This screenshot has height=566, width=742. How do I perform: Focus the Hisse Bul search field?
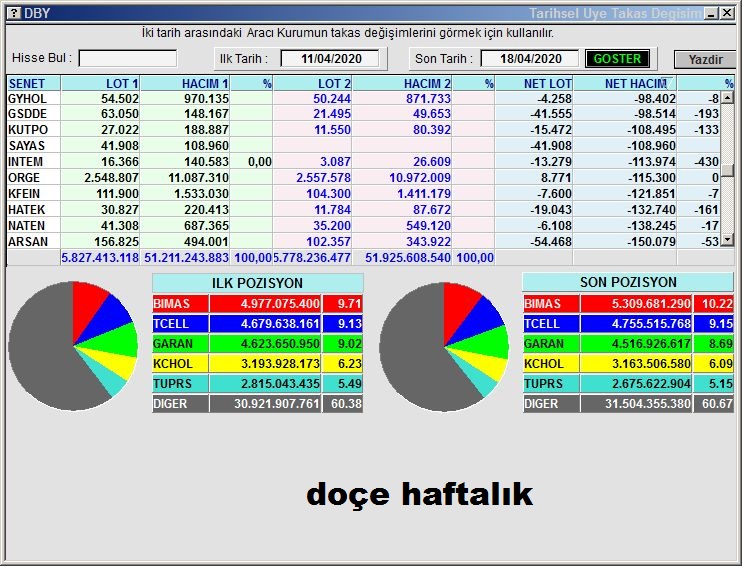pos(127,59)
